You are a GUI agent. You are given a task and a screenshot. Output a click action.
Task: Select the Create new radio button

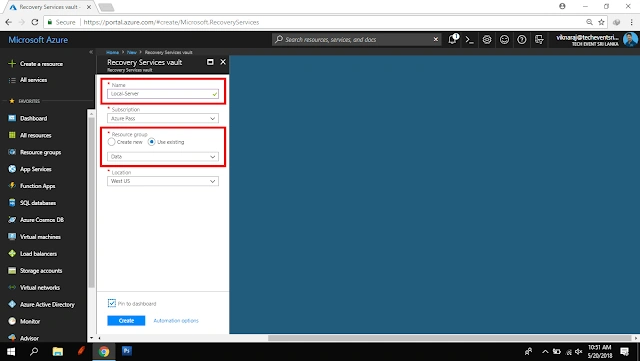pos(111,142)
